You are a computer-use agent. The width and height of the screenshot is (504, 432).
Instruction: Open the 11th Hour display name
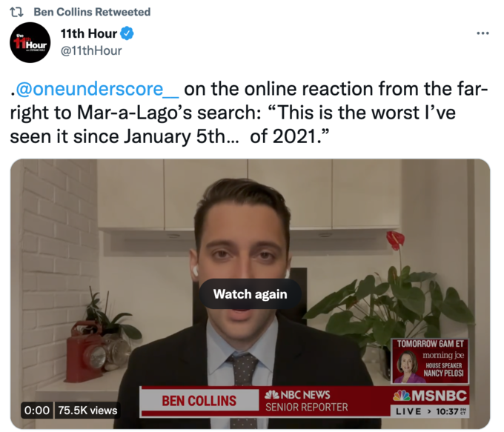[89, 33]
